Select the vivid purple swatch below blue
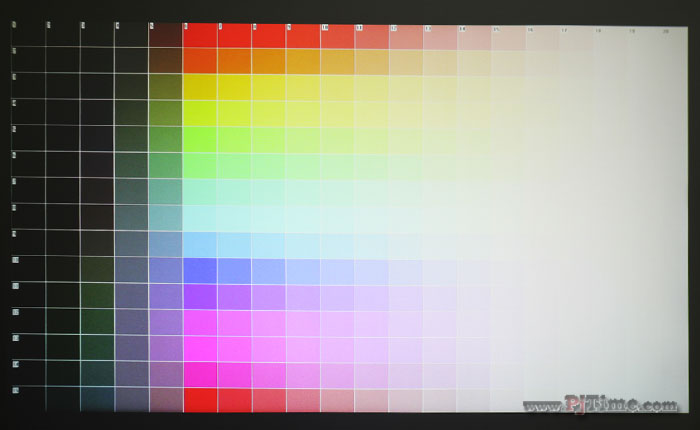Image resolution: width=700 pixels, height=430 pixels. click(x=200, y=296)
